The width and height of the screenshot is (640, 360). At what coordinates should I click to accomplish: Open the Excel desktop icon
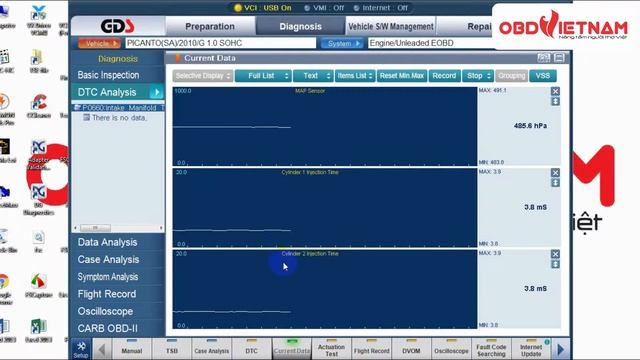(x=38, y=331)
